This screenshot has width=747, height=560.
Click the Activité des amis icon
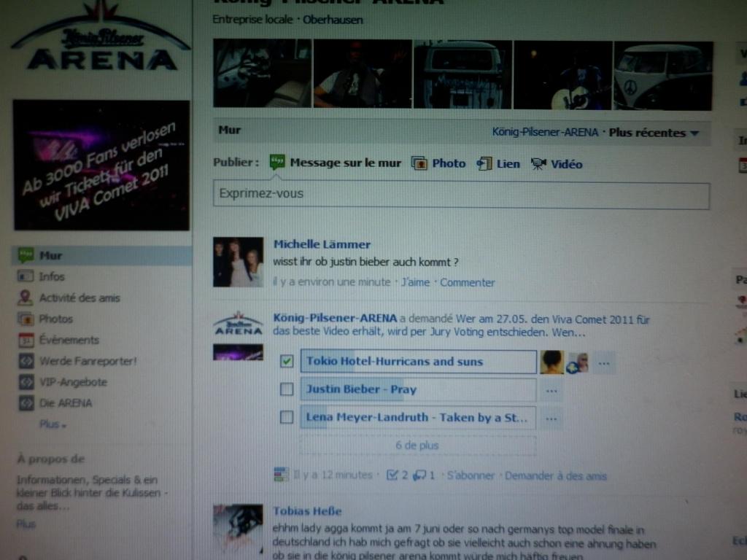coord(25,297)
